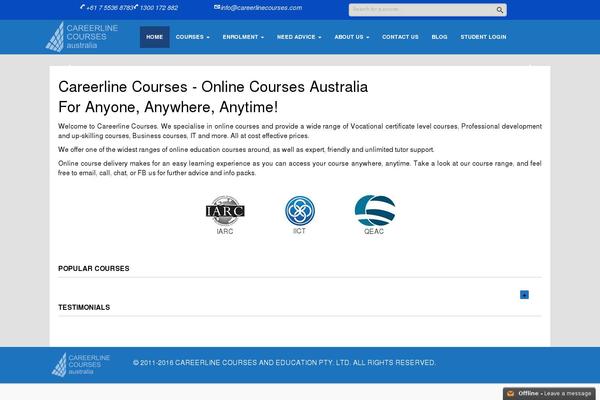The image size is (600, 400).
Task: Click the IICT text label
Action: click(299, 231)
